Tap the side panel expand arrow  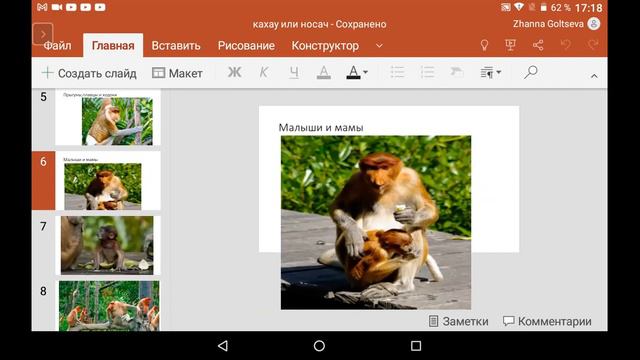(43, 34)
